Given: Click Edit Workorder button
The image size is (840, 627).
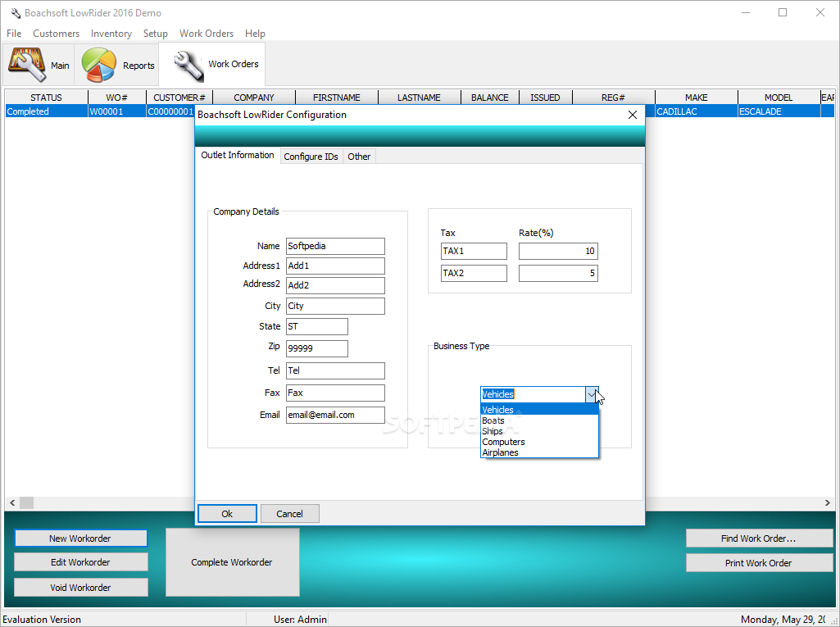Looking at the screenshot, I should click(80, 562).
